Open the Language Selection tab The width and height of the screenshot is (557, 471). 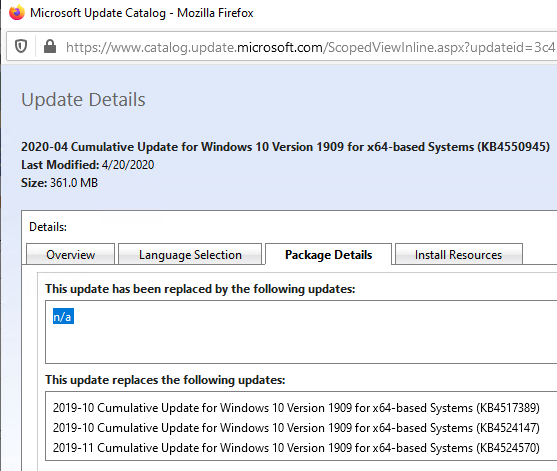[x=190, y=254]
